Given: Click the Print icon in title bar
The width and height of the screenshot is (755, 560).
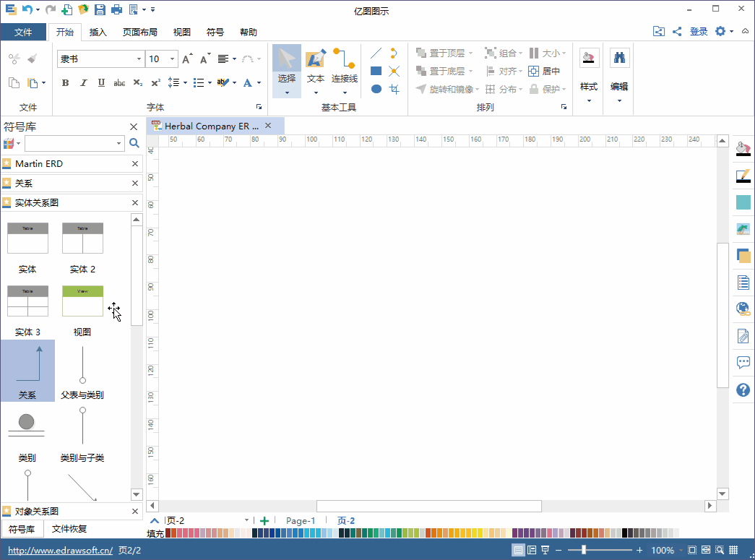Looking at the screenshot, I should click(116, 9).
